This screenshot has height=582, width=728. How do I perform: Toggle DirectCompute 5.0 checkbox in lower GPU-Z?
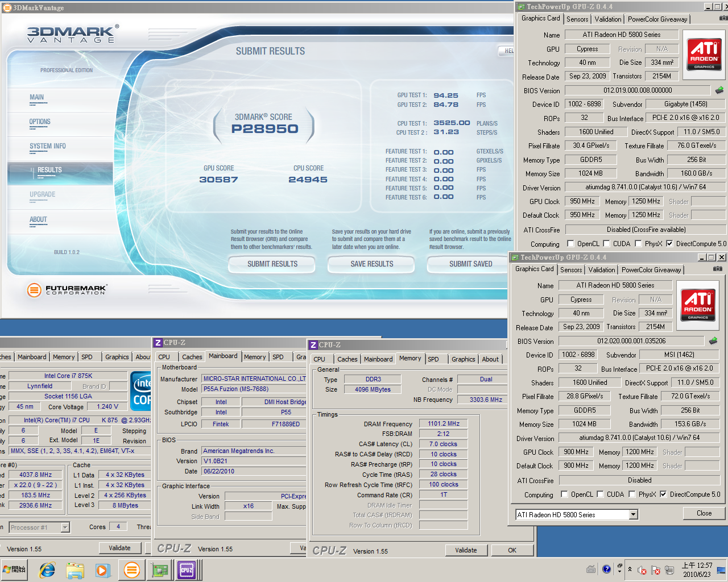pyautogui.click(x=663, y=494)
